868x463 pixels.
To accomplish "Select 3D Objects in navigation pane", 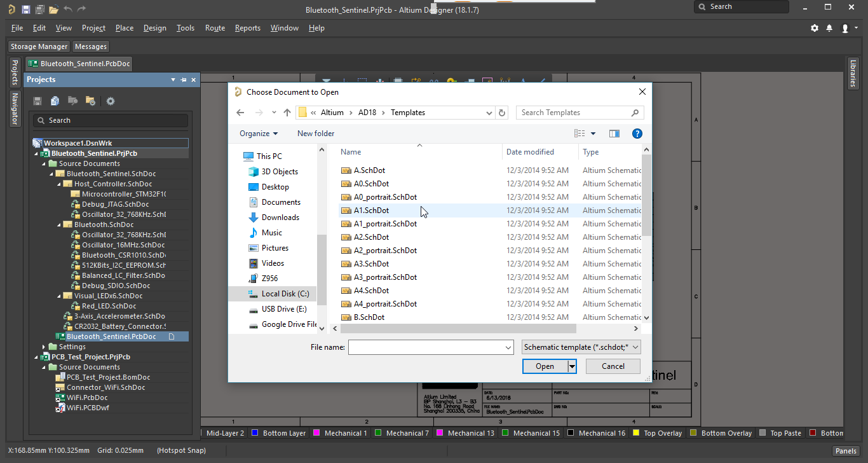I will pos(273,172).
